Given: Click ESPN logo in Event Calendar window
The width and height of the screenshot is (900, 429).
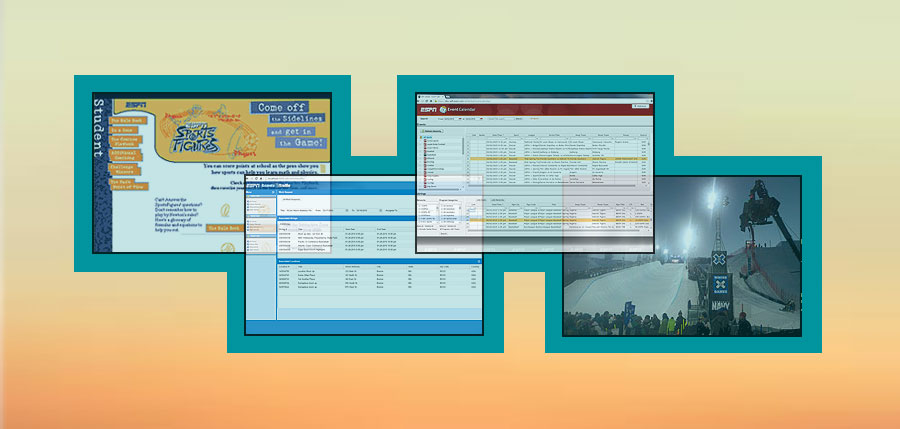Looking at the screenshot, I should point(428,110).
